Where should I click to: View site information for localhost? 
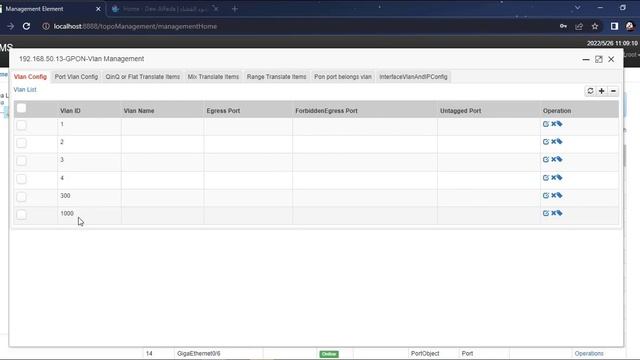[46, 26]
